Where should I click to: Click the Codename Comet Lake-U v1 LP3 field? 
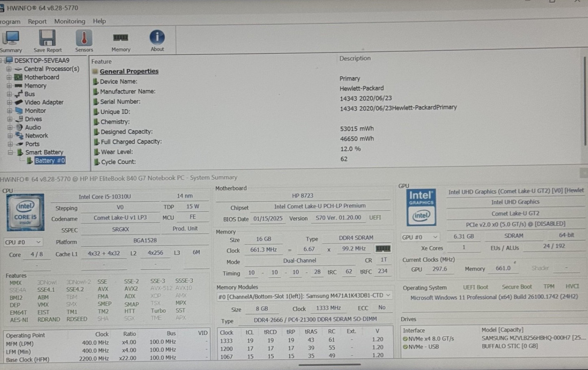pyautogui.click(x=120, y=218)
